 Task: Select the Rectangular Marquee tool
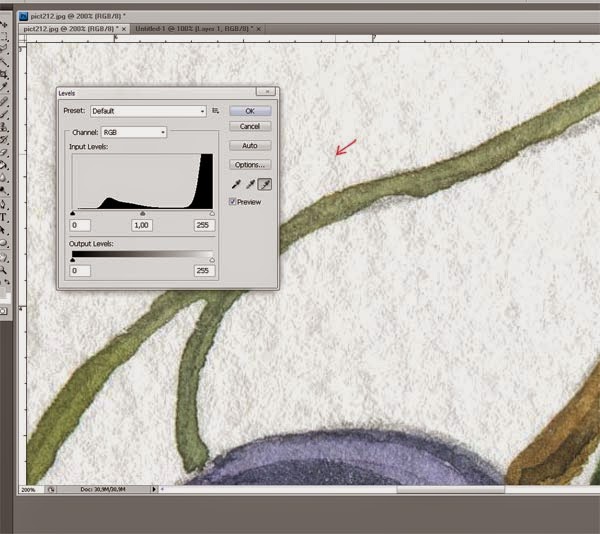(4, 36)
